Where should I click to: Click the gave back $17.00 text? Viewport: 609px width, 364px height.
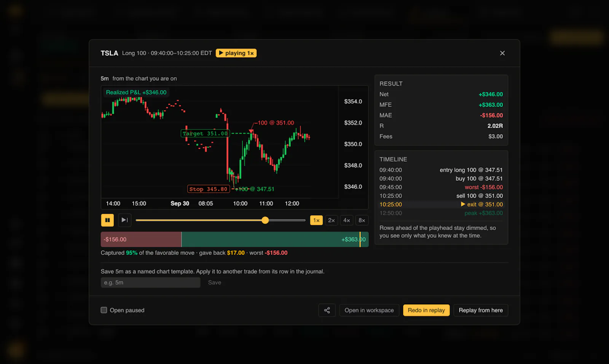pos(222,253)
